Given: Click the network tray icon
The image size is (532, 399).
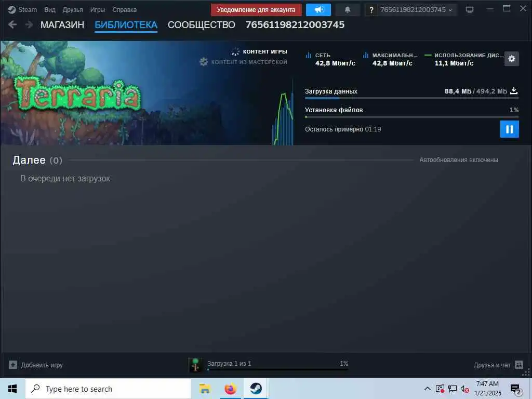Looking at the screenshot, I should [453, 389].
